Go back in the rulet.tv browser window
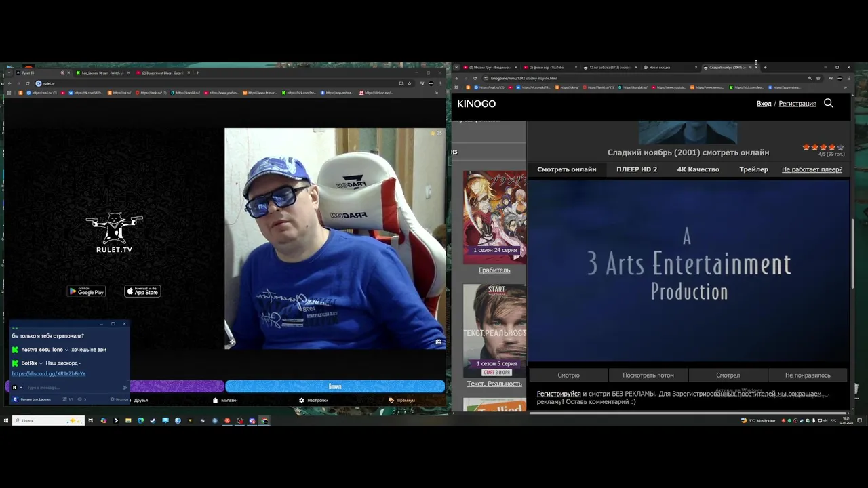This screenshot has width=868, height=488. coord(9,83)
